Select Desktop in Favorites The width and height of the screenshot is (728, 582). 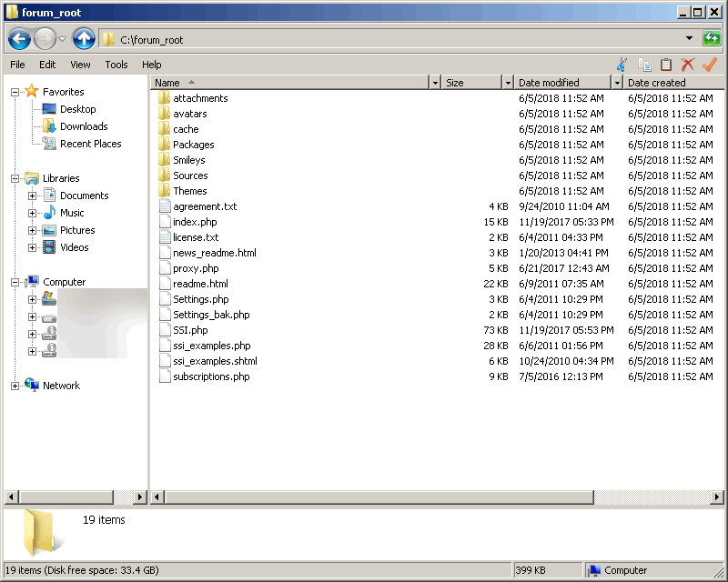(78, 109)
